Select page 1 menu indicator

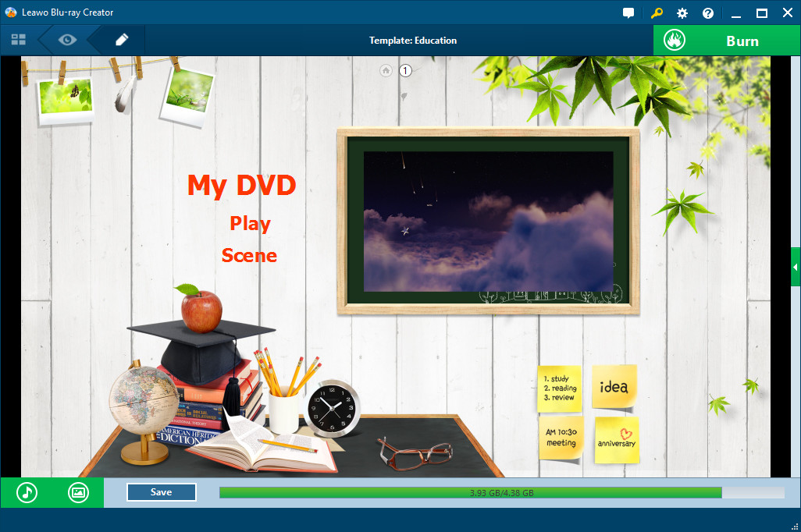click(x=405, y=71)
